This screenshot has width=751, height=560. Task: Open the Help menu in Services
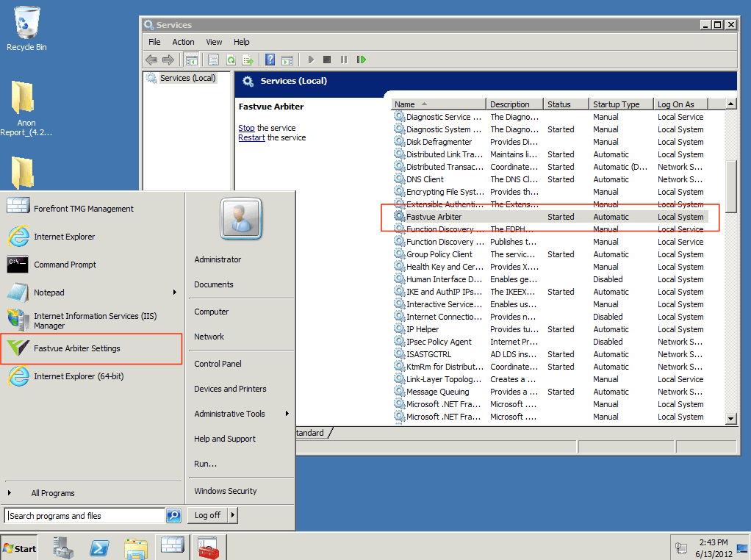[x=241, y=42]
